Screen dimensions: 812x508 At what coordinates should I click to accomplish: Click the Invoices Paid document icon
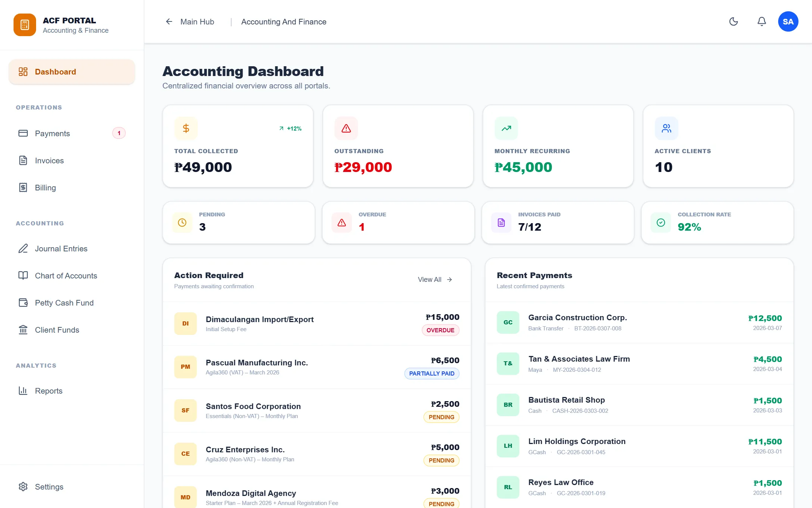[501, 222]
